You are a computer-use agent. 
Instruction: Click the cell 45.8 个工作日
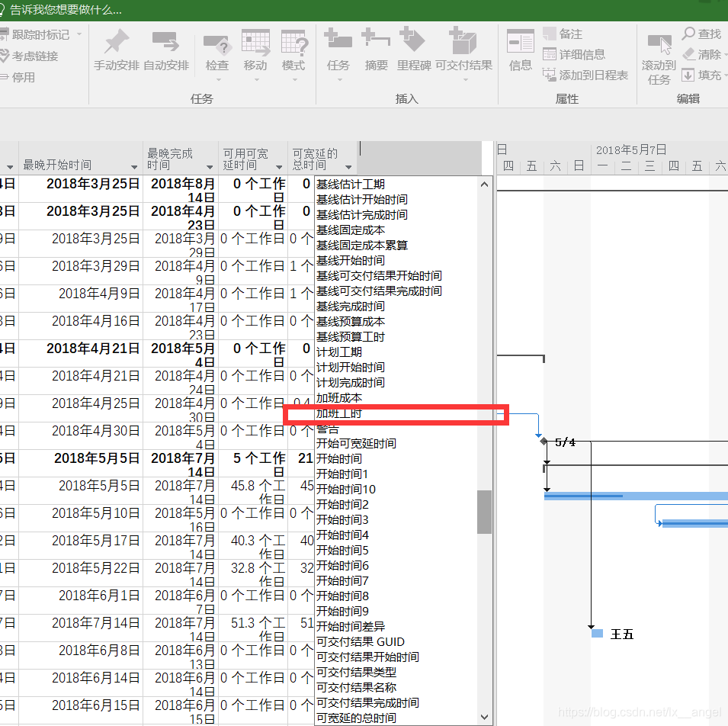pyautogui.click(x=254, y=491)
